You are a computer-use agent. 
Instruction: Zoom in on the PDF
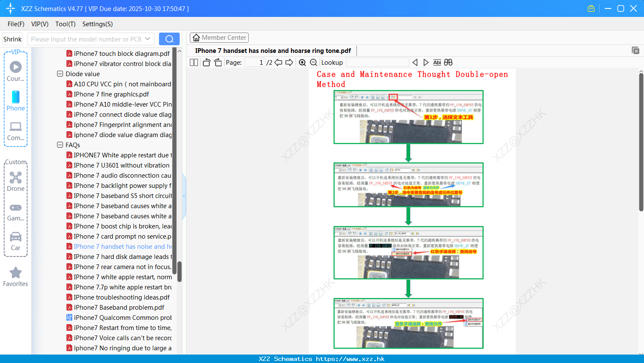tap(302, 63)
